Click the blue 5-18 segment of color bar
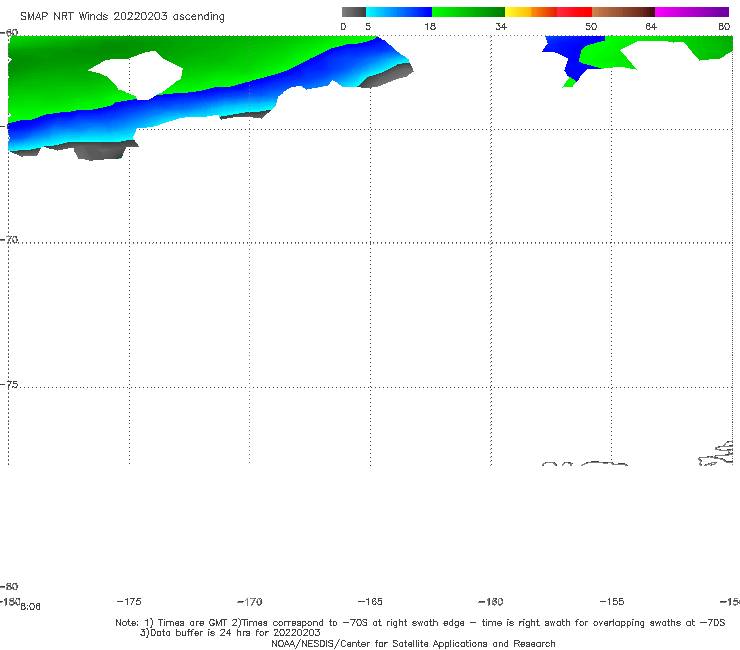The height and width of the screenshot is (650, 740). 399,12
